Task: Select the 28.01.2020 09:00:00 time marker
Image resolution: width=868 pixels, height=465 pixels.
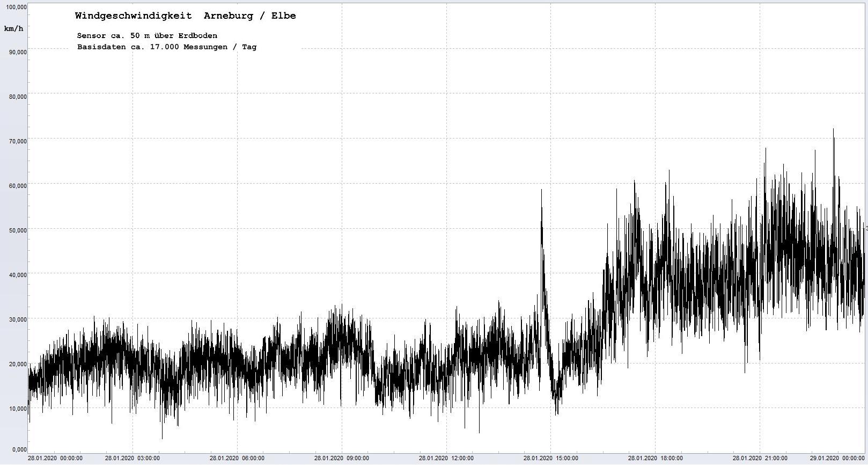Action: (342, 458)
